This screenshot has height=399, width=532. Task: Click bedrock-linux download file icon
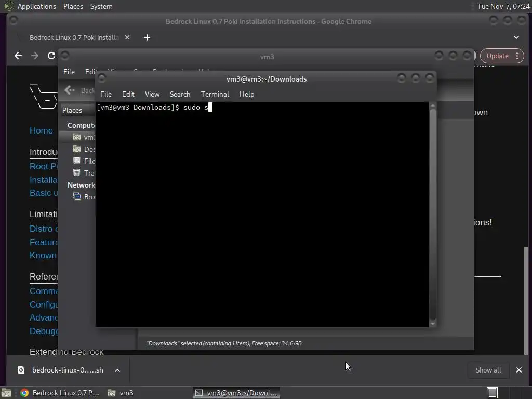point(21,370)
